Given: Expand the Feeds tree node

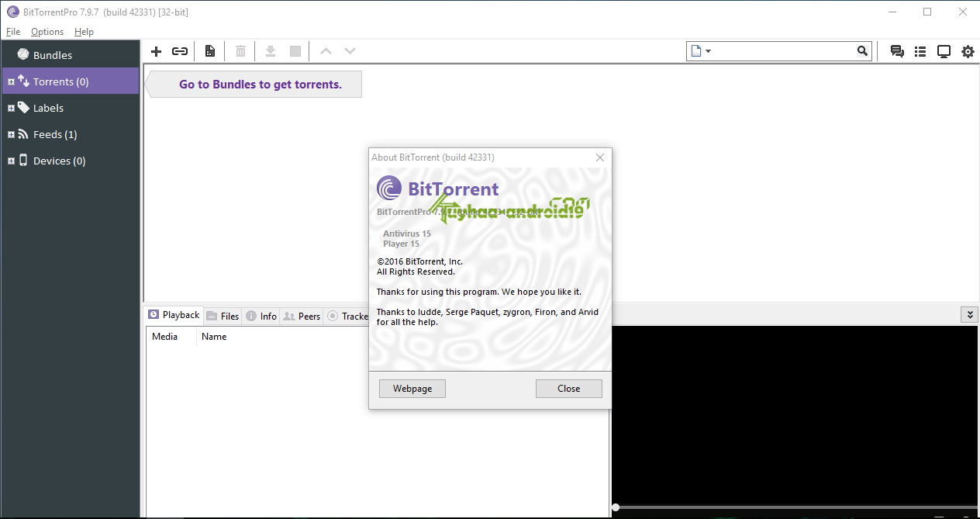Looking at the screenshot, I should pyautogui.click(x=11, y=134).
